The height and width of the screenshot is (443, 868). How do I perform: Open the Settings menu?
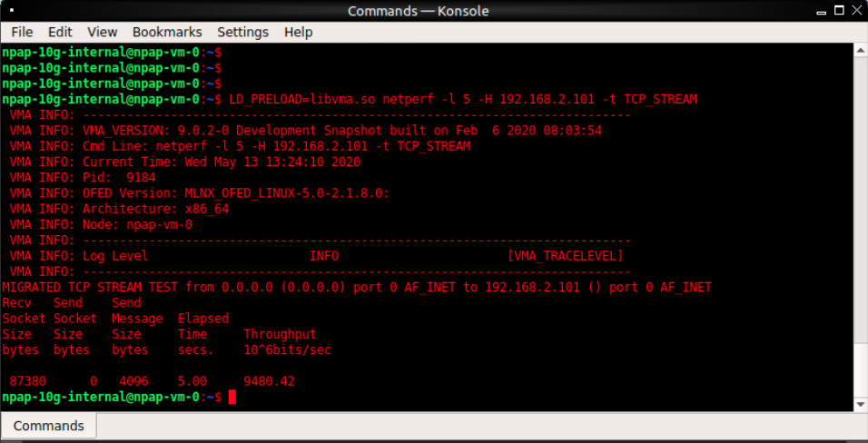242,32
